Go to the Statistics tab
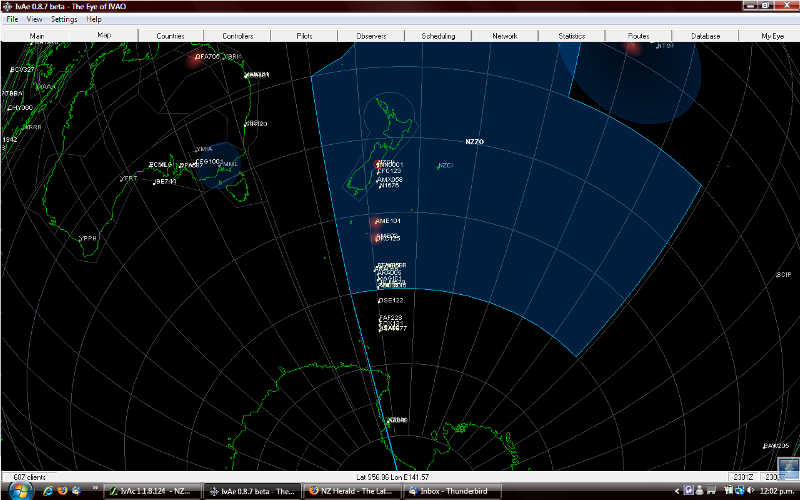 (x=571, y=36)
